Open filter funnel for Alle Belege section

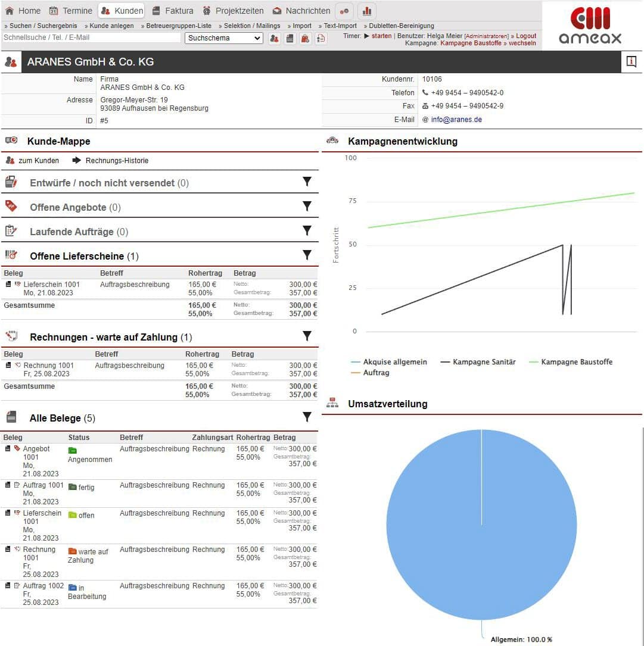click(x=307, y=417)
